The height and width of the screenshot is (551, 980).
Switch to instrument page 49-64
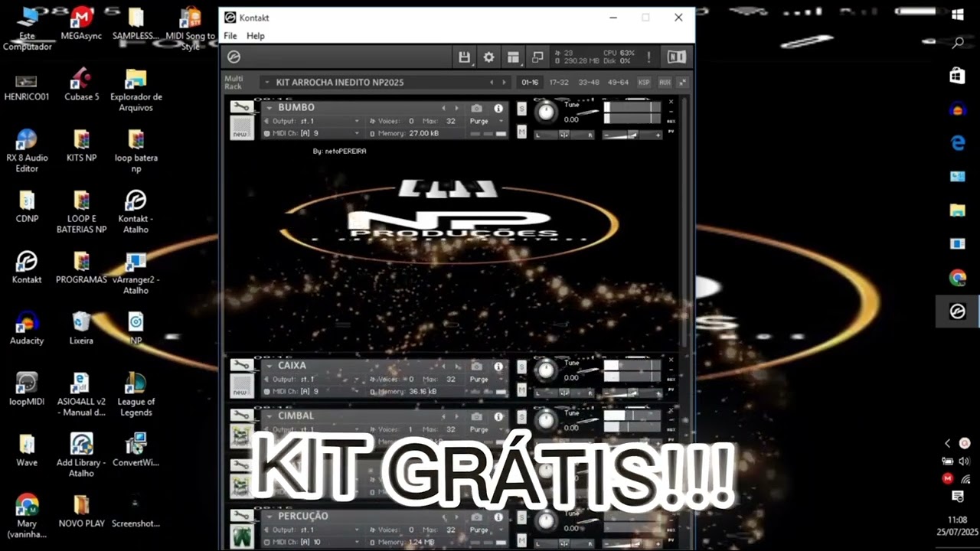click(618, 82)
